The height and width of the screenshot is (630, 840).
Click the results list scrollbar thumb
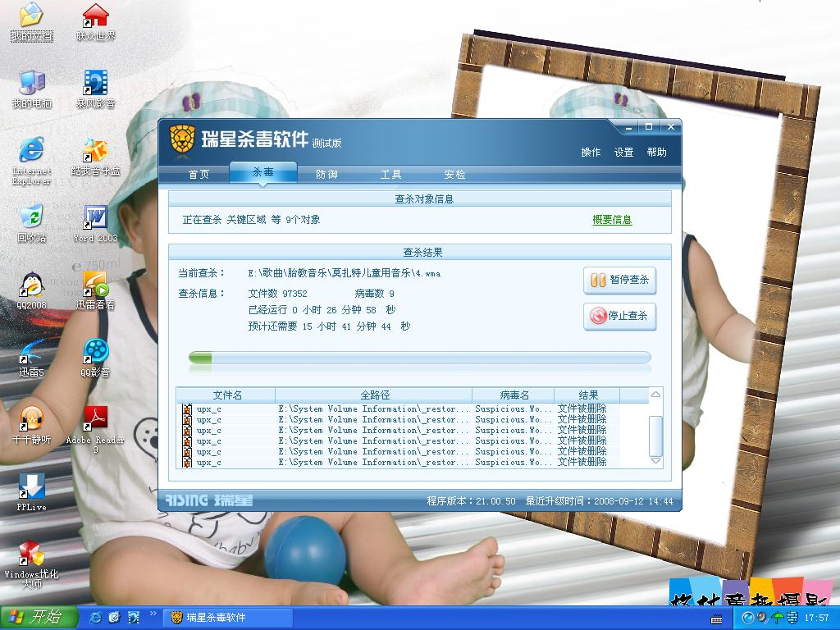click(655, 436)
